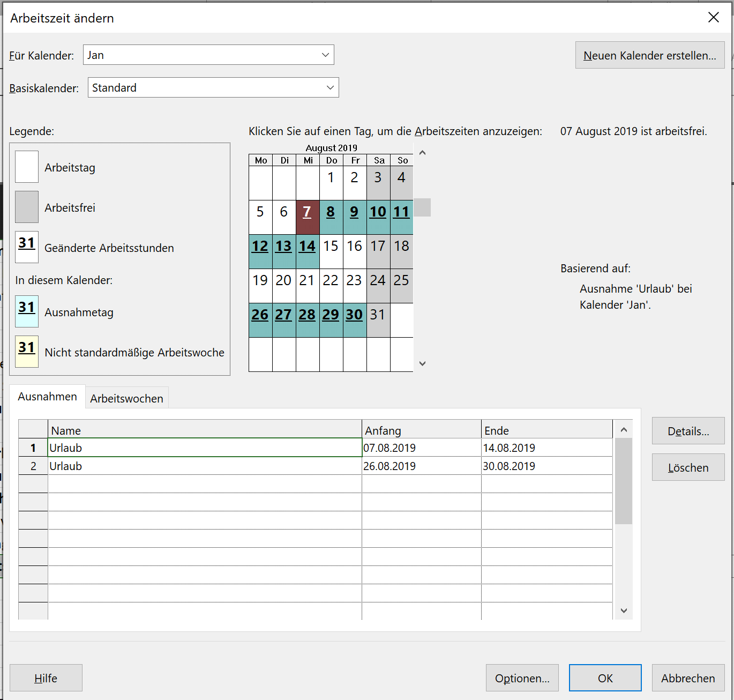Image resolution: width=734 pixels, height=700 pixels.
Task: Select August 7 in the calendar
Action: (x=308, y=217)
